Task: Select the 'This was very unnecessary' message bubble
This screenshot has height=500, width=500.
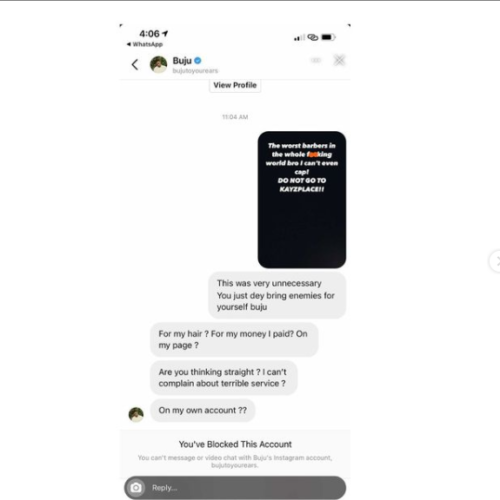Action: point(277,295)
